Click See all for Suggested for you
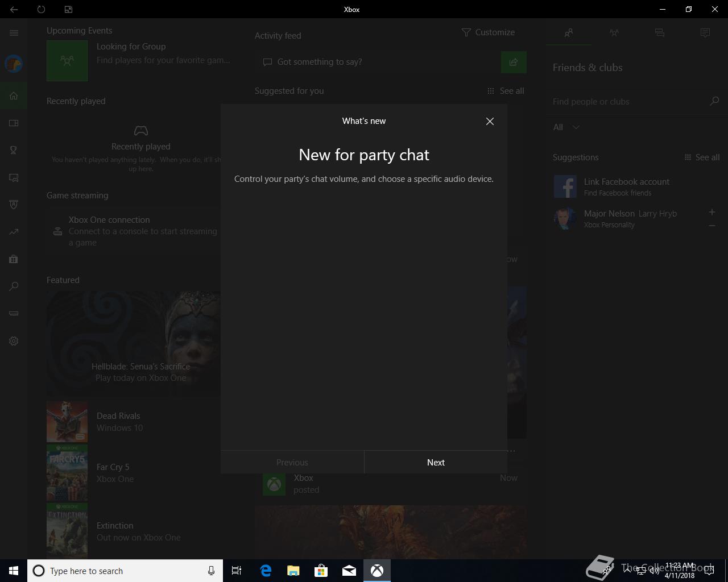 506,91
